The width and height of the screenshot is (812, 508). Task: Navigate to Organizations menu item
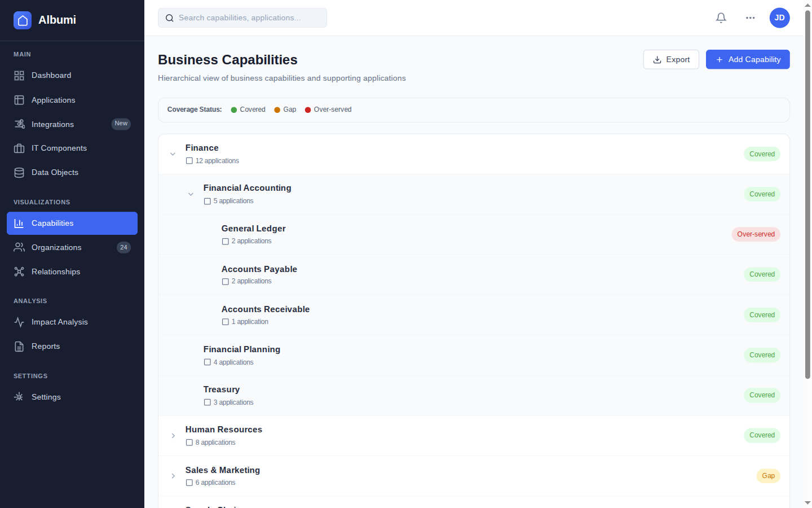click(56, 248)
